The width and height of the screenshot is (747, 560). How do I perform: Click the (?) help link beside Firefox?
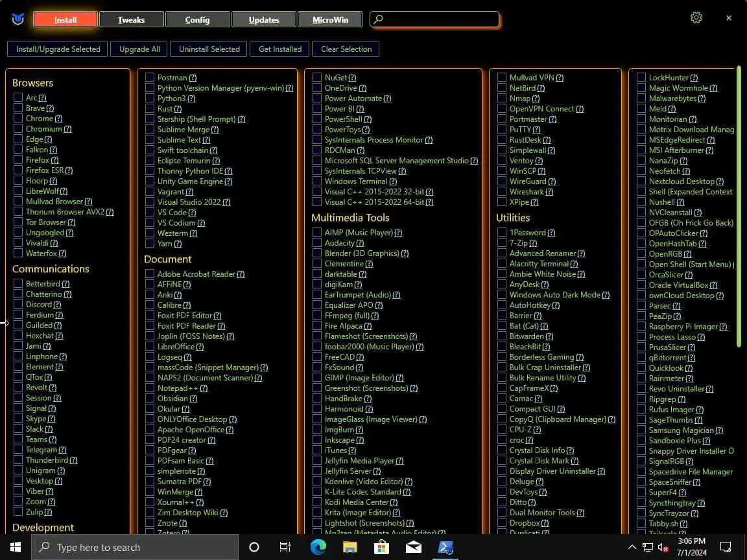click(x=54, y=160)
